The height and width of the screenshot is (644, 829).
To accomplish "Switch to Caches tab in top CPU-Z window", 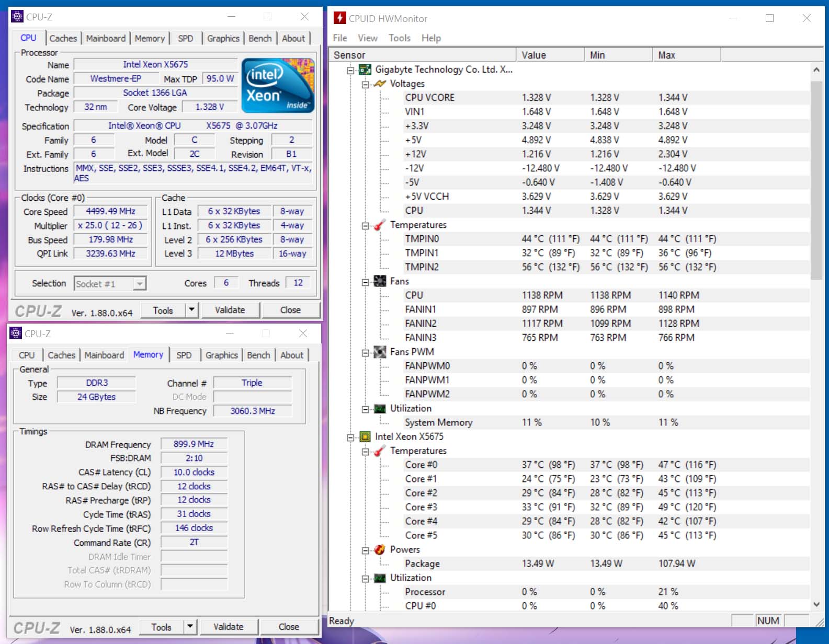I will tap(63, 39).
